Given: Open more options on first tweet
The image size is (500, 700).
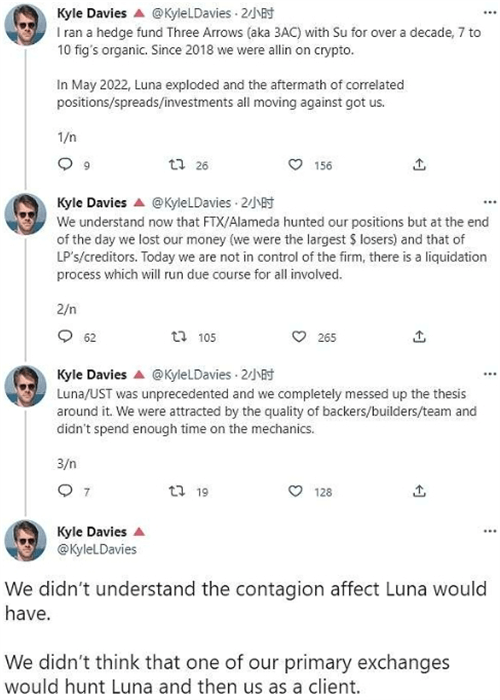Looking at the screenshot, I should (490, 13).
